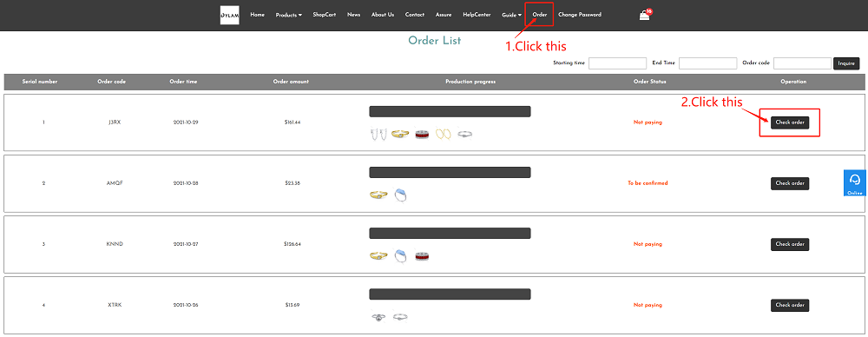Focus the End Time field
The height and width of the screenshot is (337, 868).
coord(708,63)
